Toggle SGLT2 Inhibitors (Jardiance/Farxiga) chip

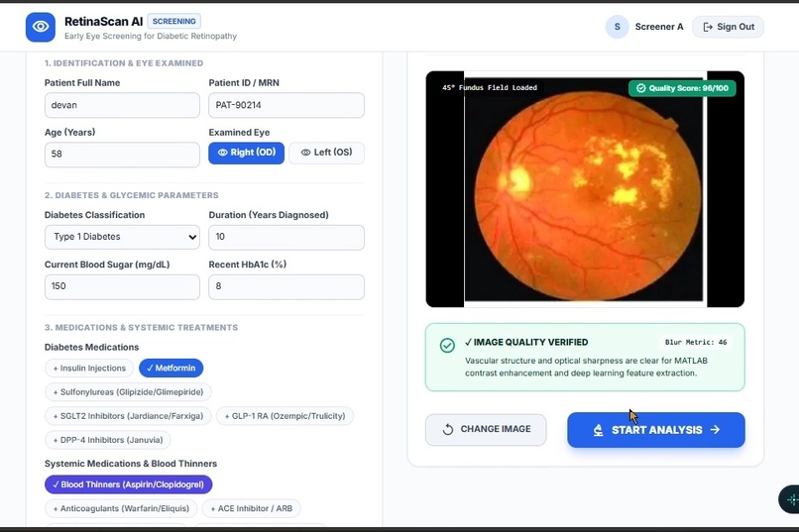(129, 416)
